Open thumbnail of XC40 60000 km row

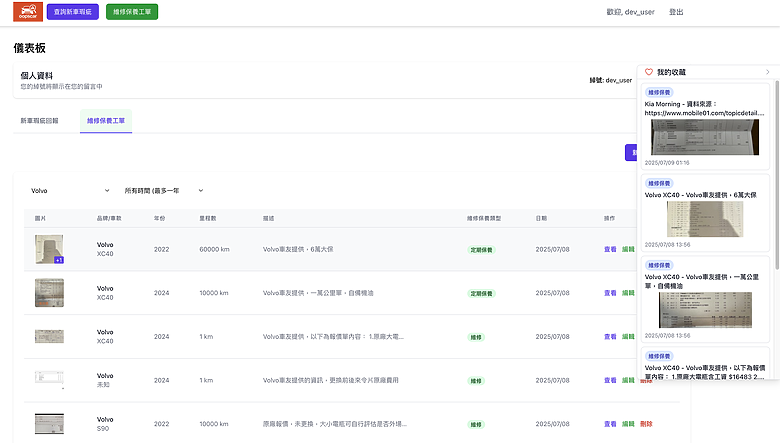49,249
